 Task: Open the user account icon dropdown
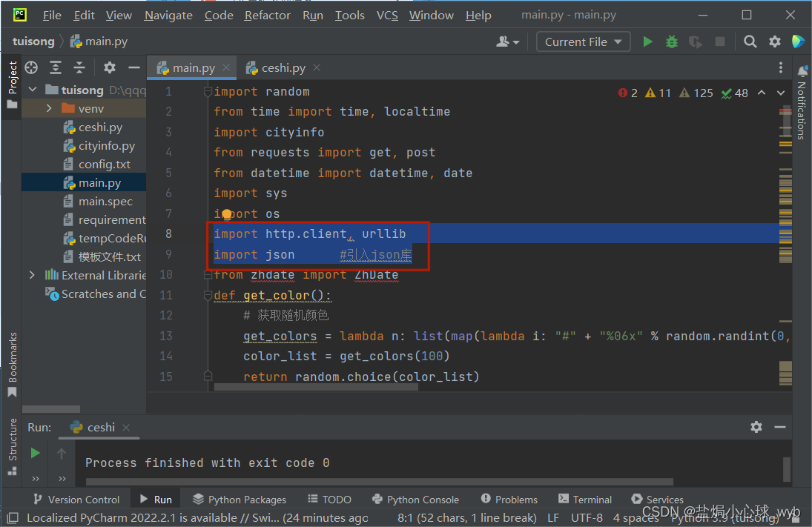(507, 42)
